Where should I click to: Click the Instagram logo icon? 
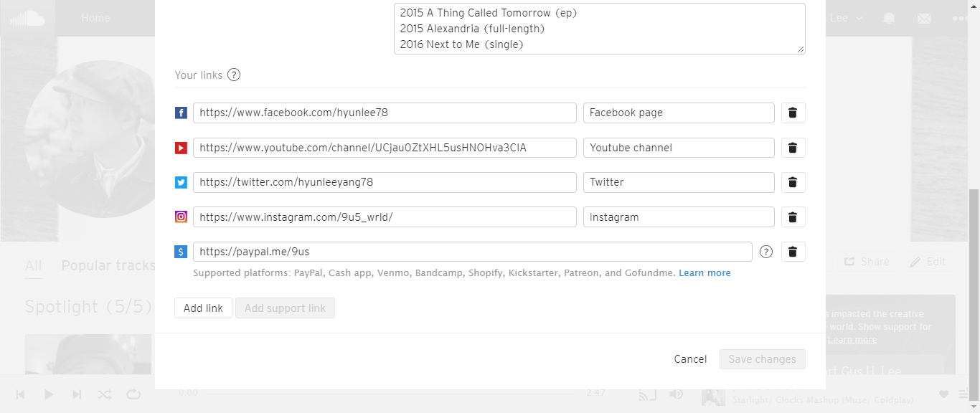coord(182,217)
